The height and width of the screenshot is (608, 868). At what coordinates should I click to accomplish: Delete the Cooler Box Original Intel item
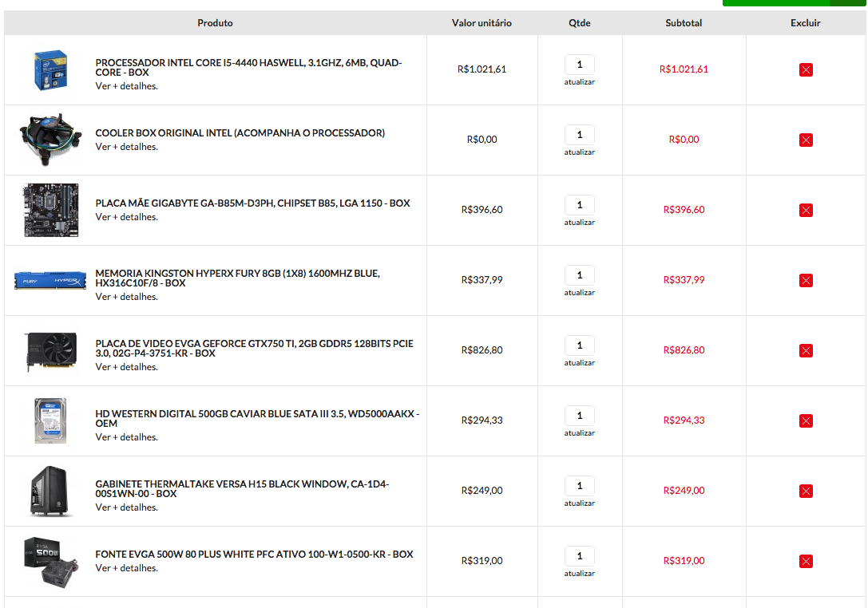click(x=806, y=140)
